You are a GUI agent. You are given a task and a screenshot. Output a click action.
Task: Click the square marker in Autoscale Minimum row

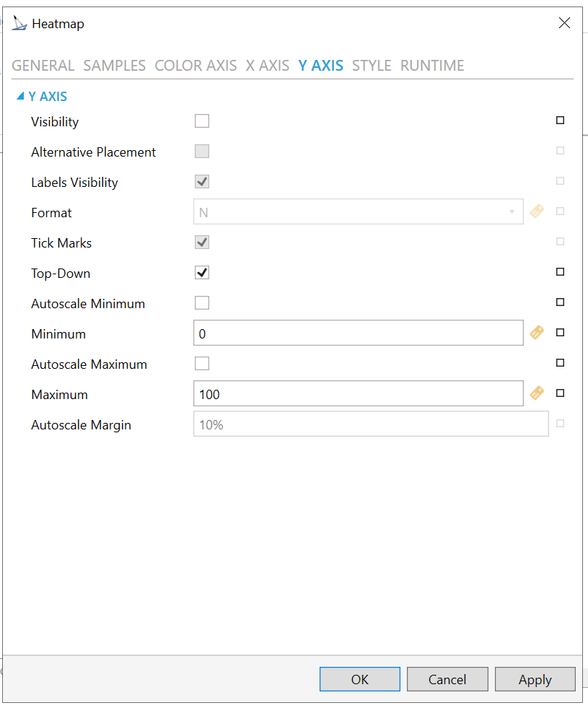click(560, 302)
